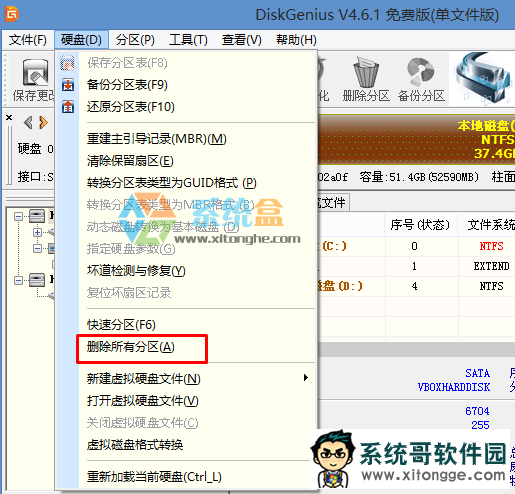
Task: Open the 帮助(H) menu
Action: click(296, 40)
